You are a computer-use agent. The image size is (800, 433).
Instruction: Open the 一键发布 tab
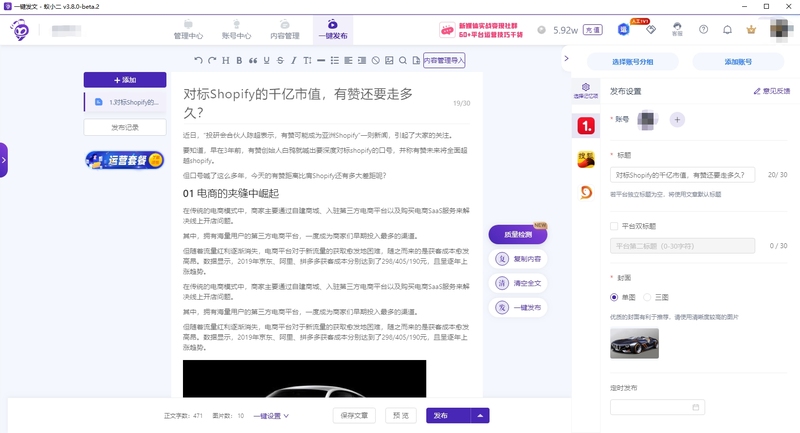click(333, 30)
